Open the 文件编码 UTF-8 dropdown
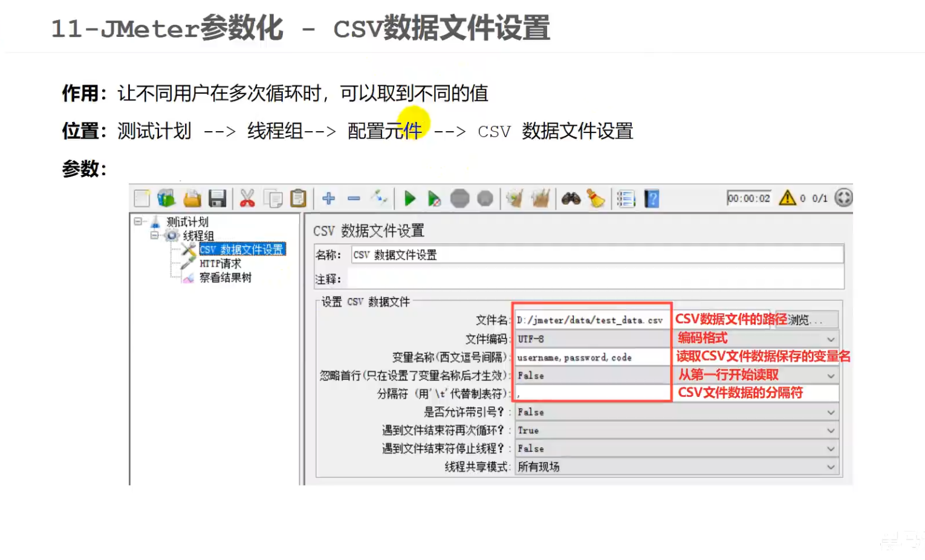Viewport: 925px width, 560px height. coord(677,339)
